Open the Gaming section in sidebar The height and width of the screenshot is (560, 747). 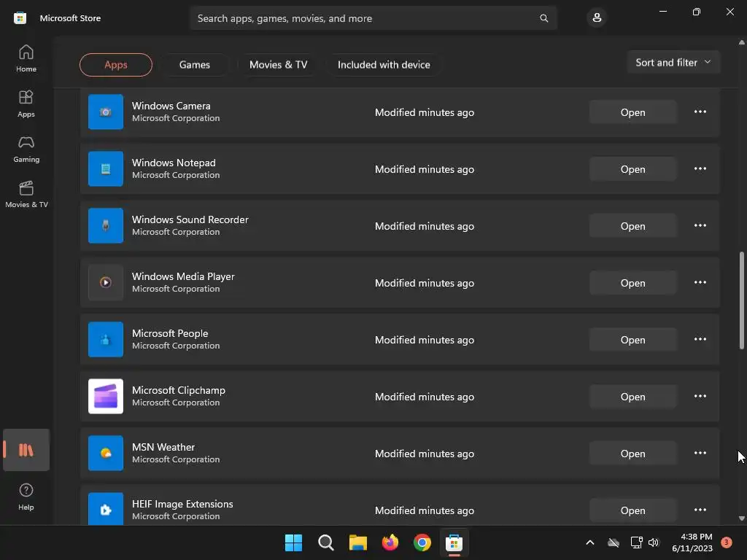(26, 149)
